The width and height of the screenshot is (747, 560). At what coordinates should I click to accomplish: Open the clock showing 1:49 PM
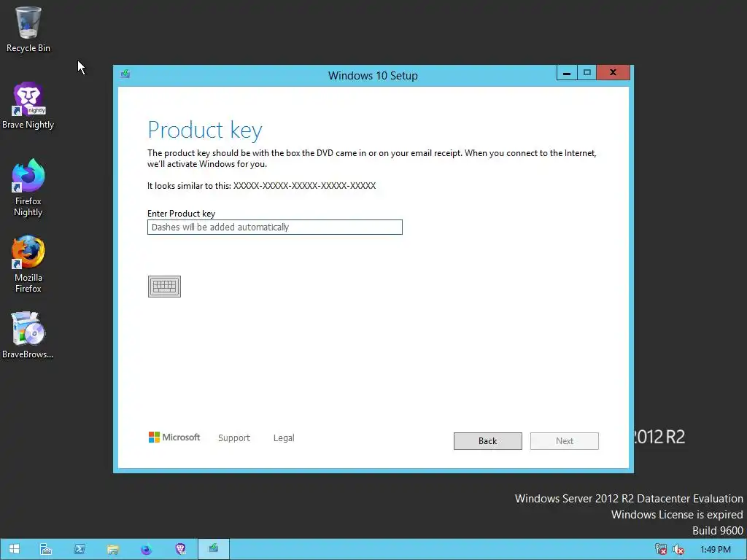(x=715, y=549)
